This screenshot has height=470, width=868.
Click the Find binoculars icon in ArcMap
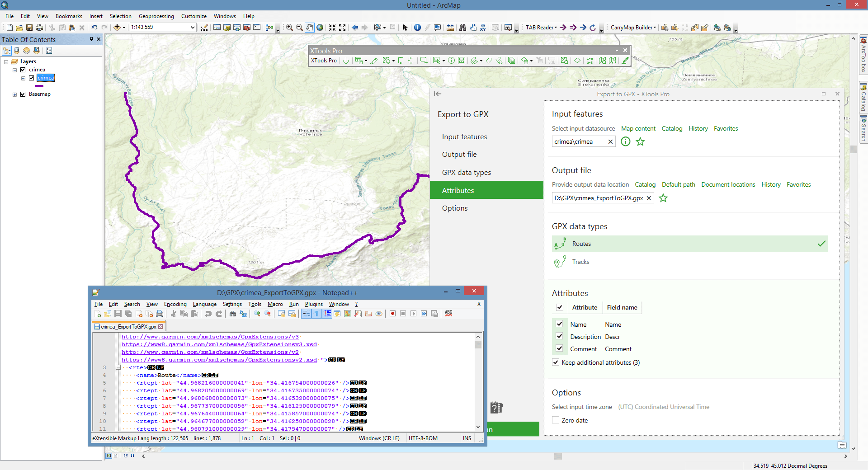462,28
